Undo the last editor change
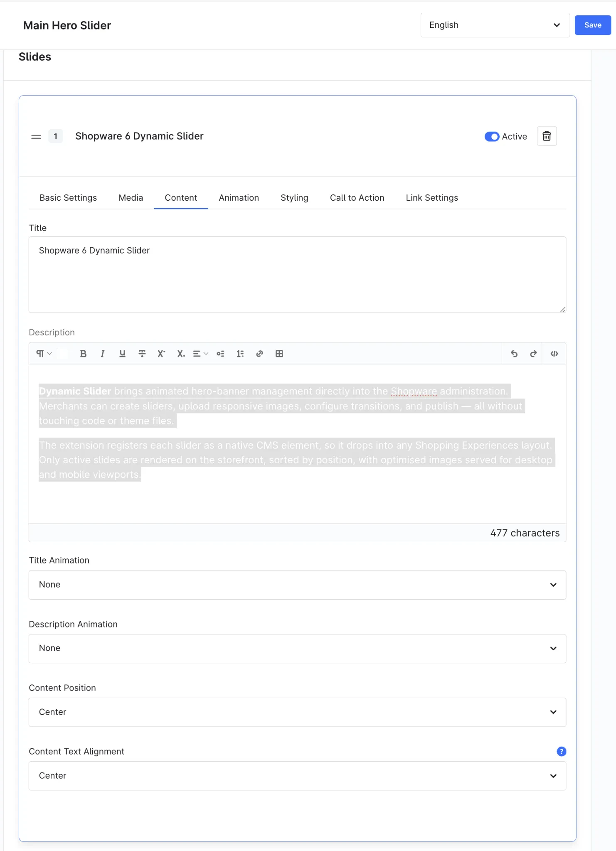This screenshot has width=616, height=851. pos(514,354)
